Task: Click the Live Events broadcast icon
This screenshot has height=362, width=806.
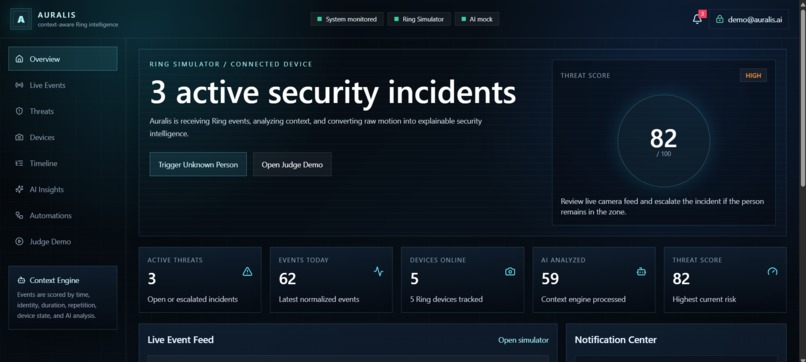Action: coord(20,85)
